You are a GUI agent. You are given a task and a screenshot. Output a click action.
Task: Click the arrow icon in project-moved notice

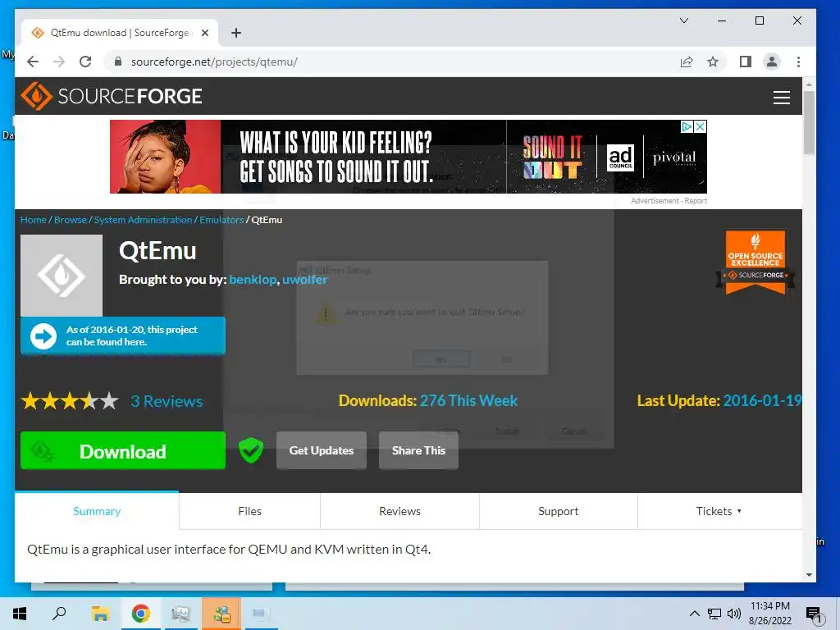(43, 336)
